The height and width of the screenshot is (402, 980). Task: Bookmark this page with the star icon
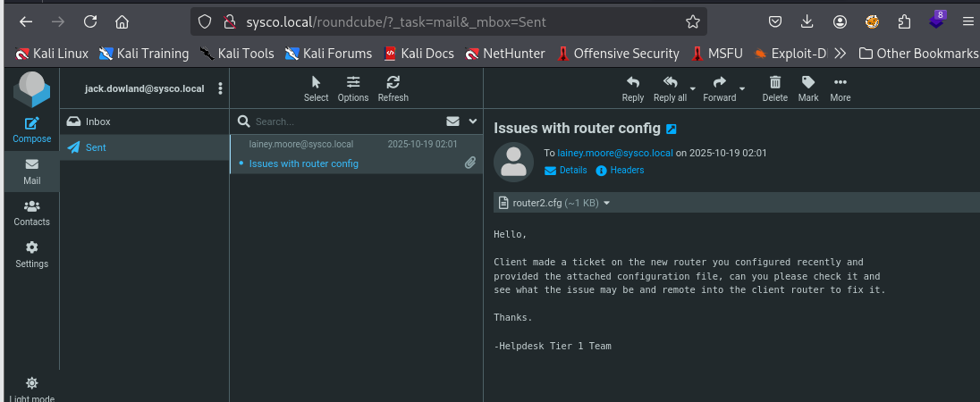tap(692, 21)
